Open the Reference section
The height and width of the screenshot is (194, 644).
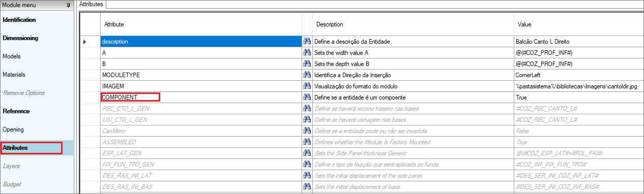[16, 111]
